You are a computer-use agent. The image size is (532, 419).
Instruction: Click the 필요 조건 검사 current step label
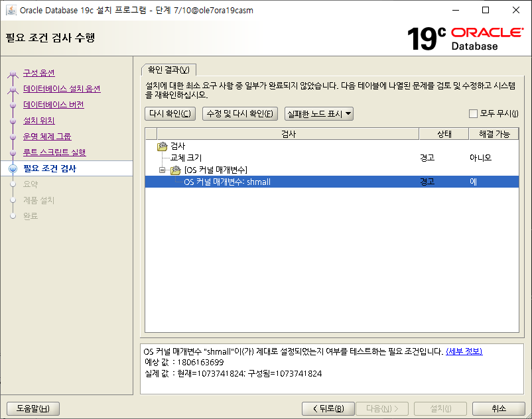click(50, 168)
